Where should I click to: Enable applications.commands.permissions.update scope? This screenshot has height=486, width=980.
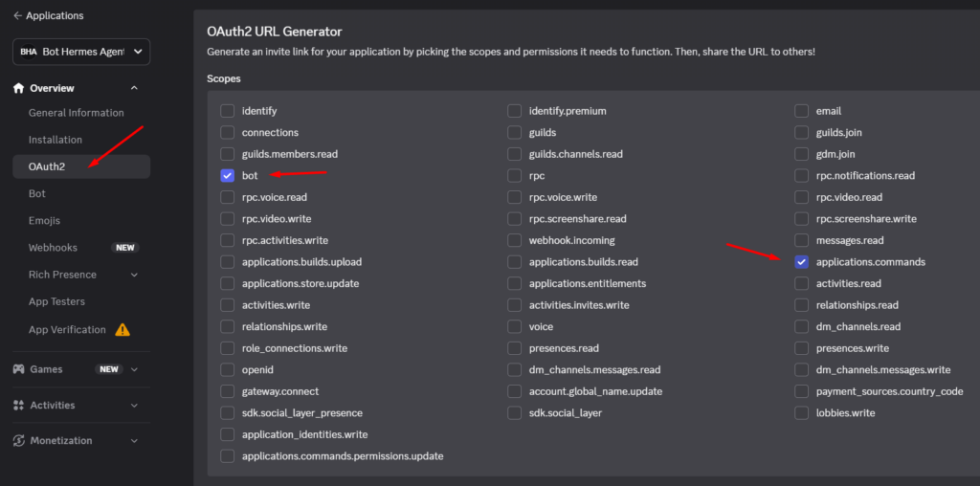(228, 456)
